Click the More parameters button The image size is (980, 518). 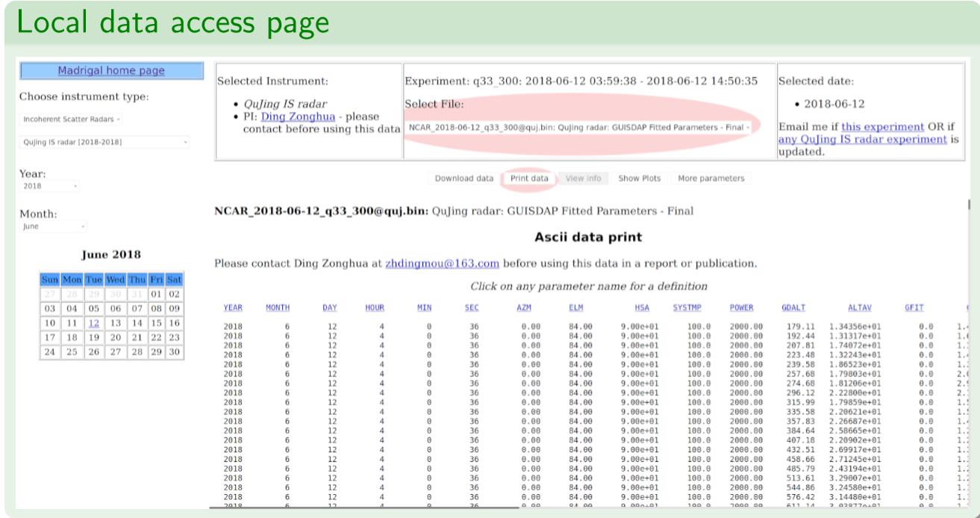coord(711,178)
